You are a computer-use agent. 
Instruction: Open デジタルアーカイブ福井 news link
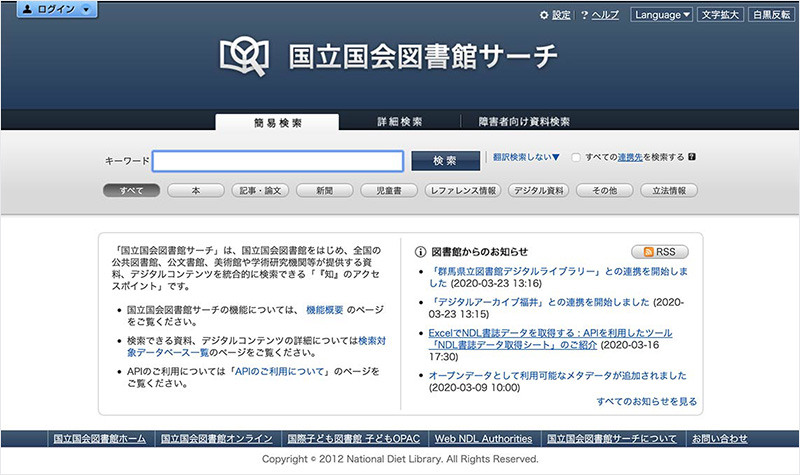pos(539,302)
